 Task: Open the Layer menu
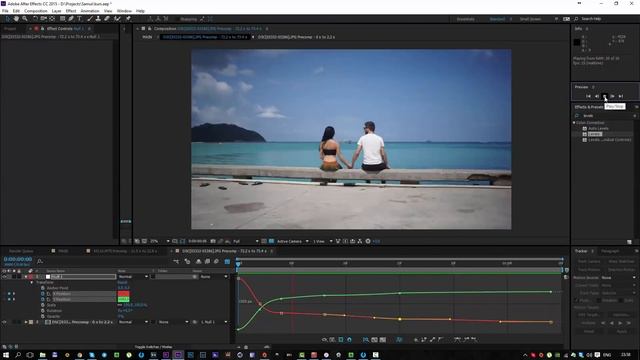click(x=56, y=11)
